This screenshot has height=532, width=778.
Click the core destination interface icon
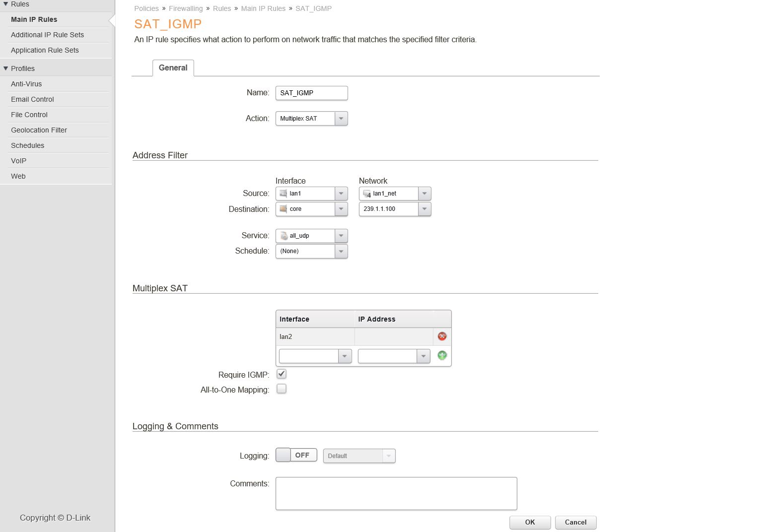283,209
